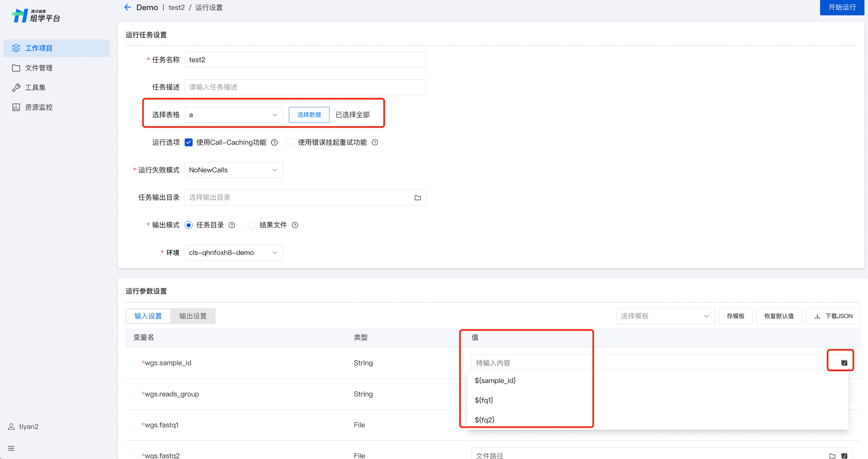Click the 任务描述 input field
868x459 pixels.
pos(305,87)
